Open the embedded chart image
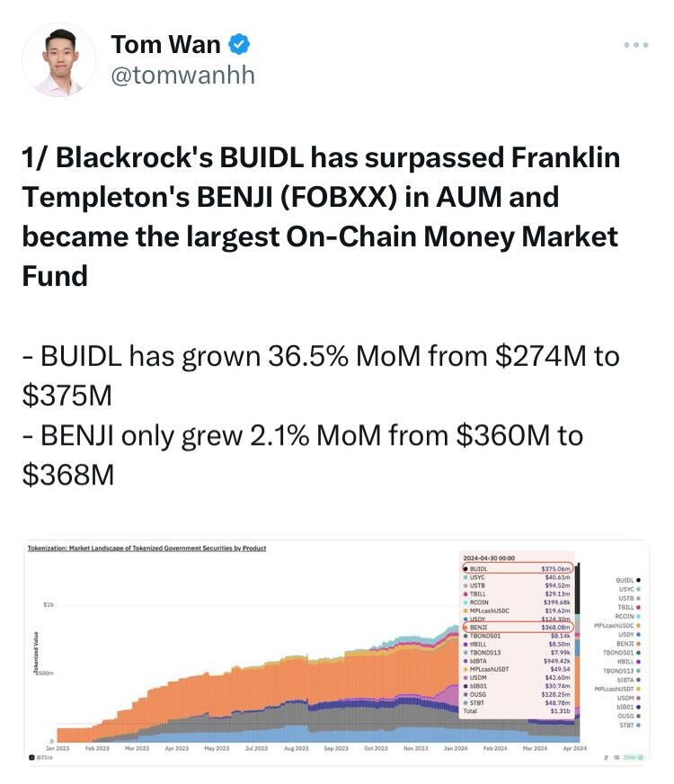 pos(337,653)
